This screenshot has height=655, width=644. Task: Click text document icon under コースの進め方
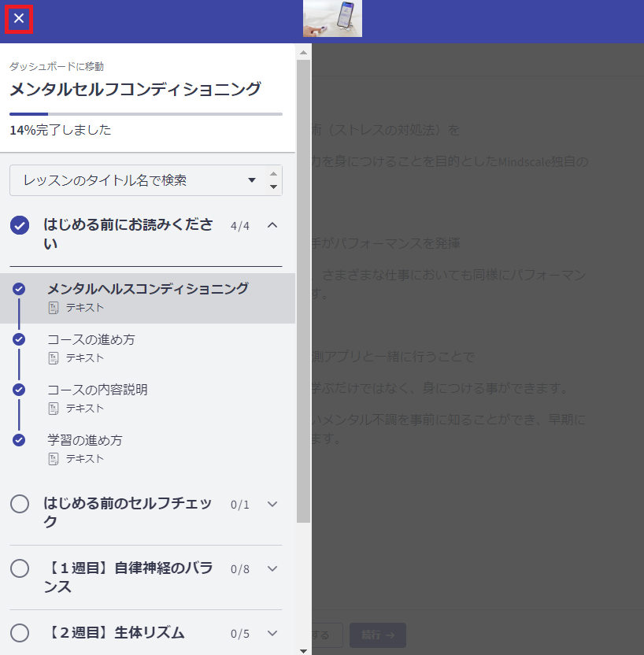(x=54, y=358)
